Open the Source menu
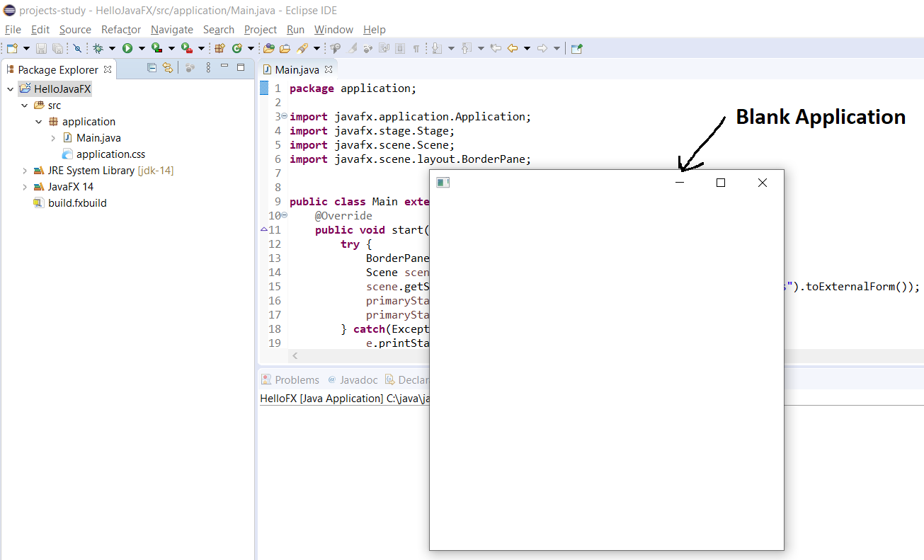Screen dimensions: 924x560 coord(75,29)
